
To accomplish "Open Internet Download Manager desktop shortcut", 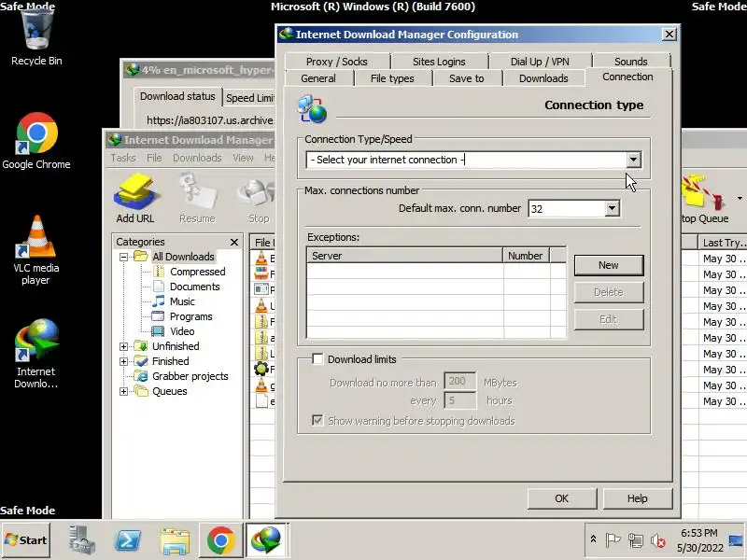I will (36, 354).
